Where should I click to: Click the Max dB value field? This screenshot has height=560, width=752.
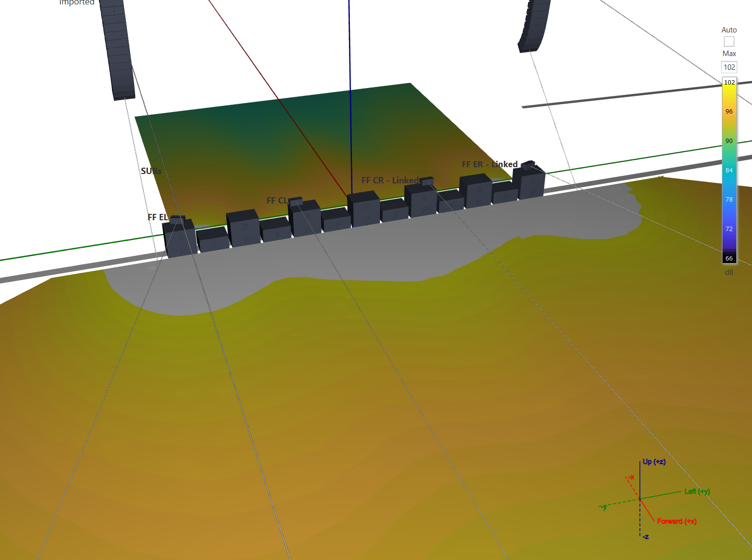pos(729,67)
